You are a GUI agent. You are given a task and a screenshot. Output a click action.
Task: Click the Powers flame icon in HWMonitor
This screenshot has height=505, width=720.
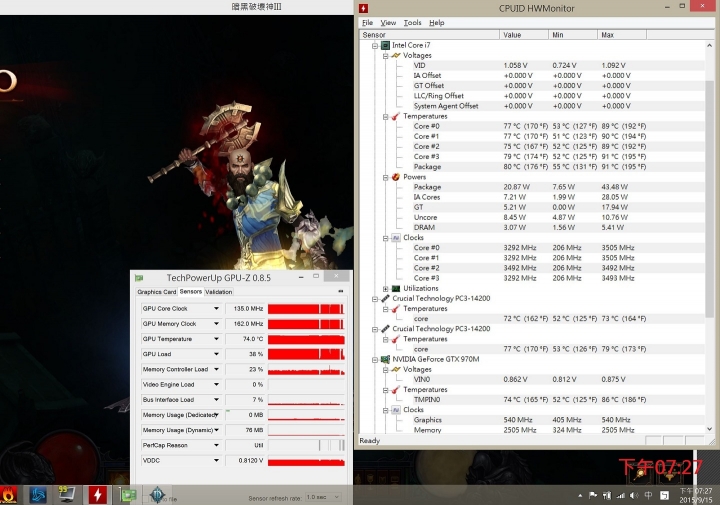(396, 177)
